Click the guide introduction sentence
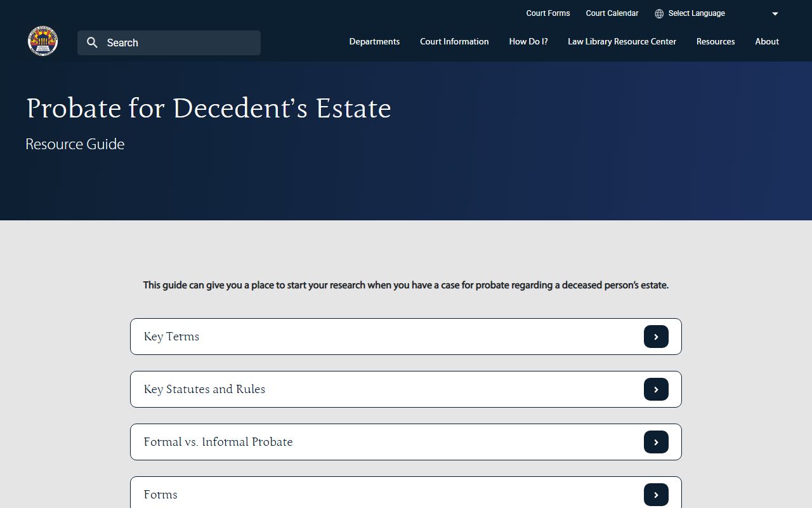Image resolution: width=812 pixels, height=508 pixels. click(406, 285)
